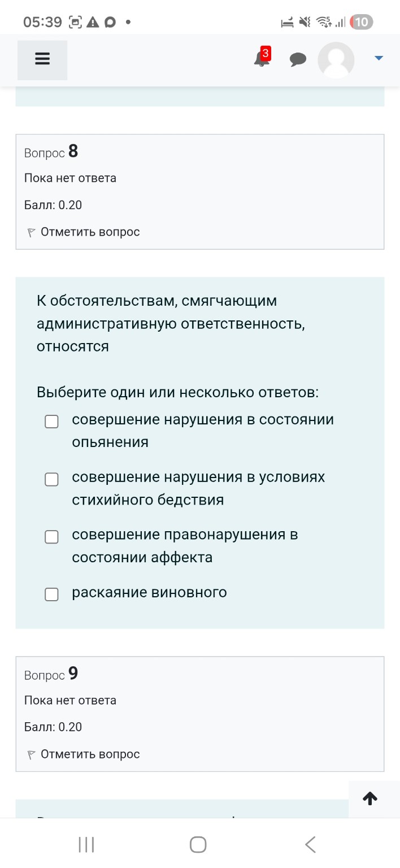The width and height of the screenshot is (400, 868).
Task: Tap the recent apps button
Action: (x=85, y=844)
